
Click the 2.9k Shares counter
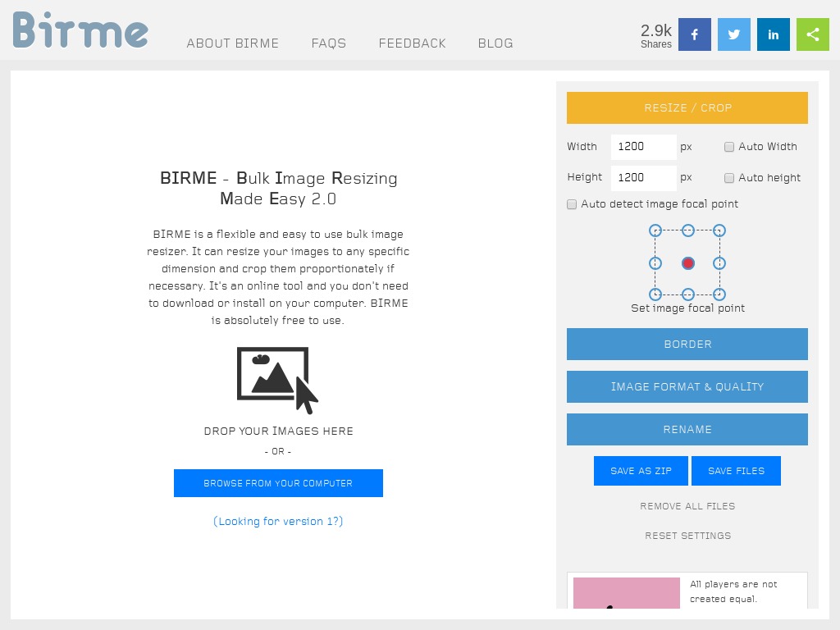pyautogui.click(x=655, y=35)
